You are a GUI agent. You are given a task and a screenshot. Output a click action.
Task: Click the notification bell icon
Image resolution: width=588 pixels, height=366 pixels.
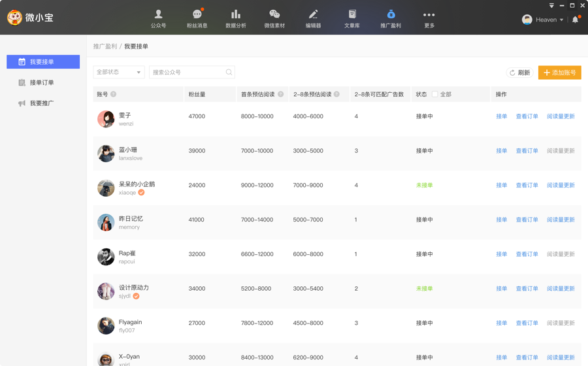pos(575,20)
